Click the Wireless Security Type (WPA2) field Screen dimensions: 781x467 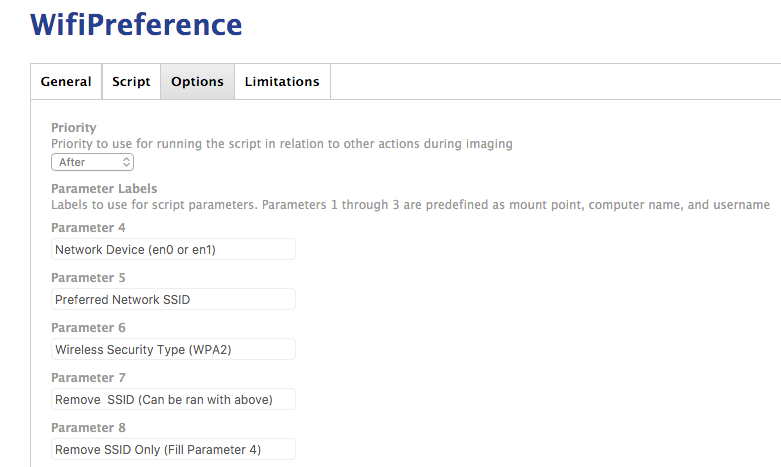(173, 350)
